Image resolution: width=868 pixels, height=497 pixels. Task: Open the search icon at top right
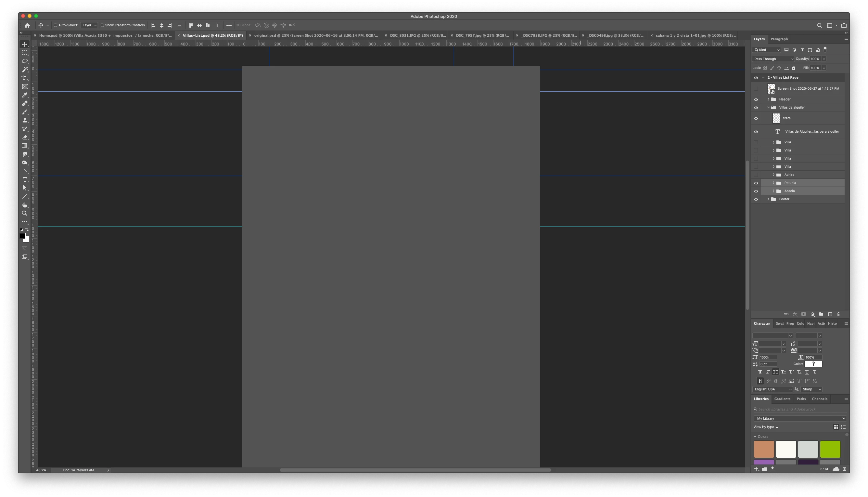pos(819,25)
